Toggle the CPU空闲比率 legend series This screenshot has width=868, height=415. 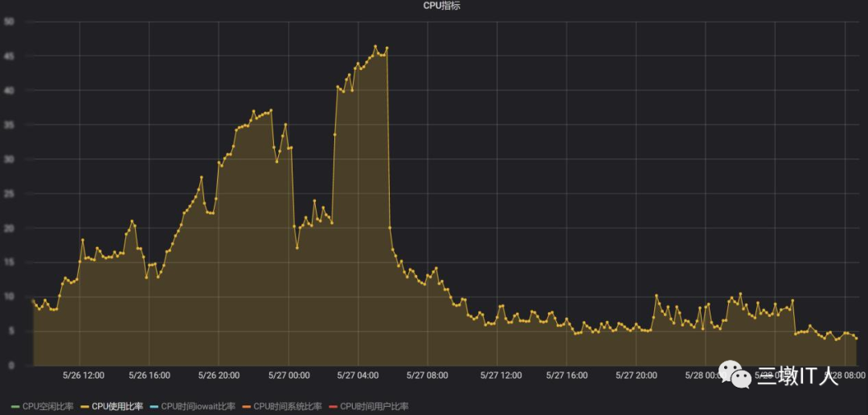pyautogui.click(x=47, y=406)
